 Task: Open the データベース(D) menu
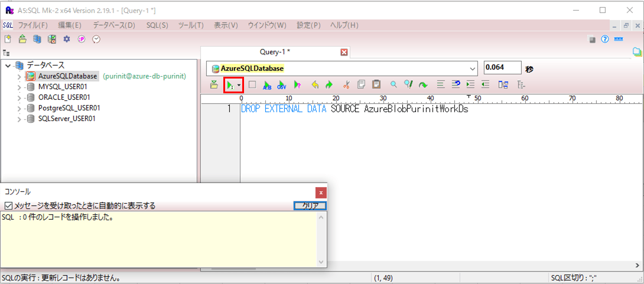point(114,25)
